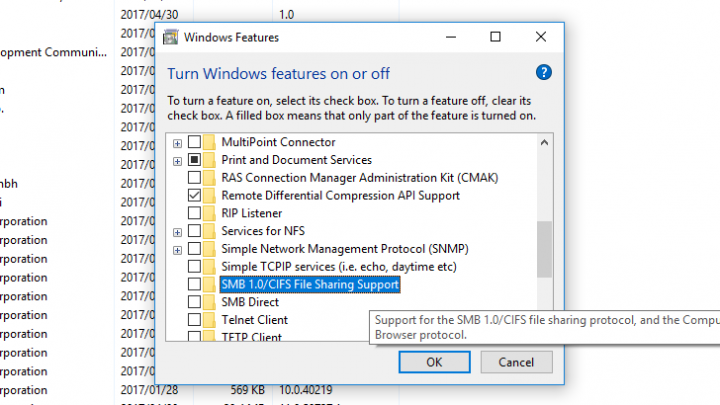Screen dimensions: 720x405
Task: Toggle the Print and Document Services checkbox
Action: pyautogui.click(x=194, y=160)
